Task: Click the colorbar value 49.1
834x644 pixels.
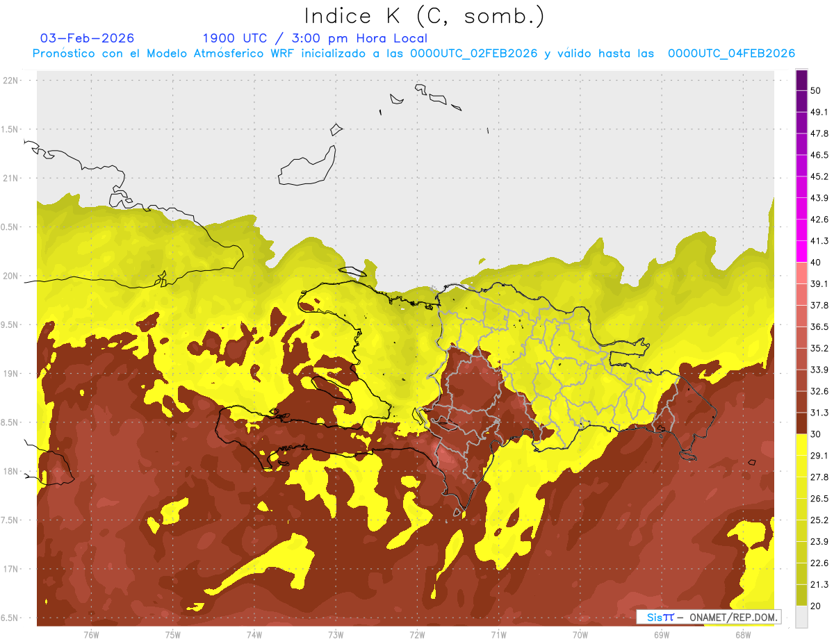Action: coord(819,112)
